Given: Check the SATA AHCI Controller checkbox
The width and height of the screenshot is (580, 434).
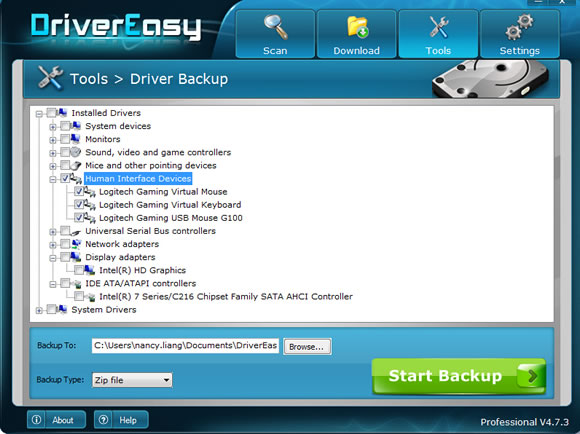Looking at the screenshot, I should [79, 296].
